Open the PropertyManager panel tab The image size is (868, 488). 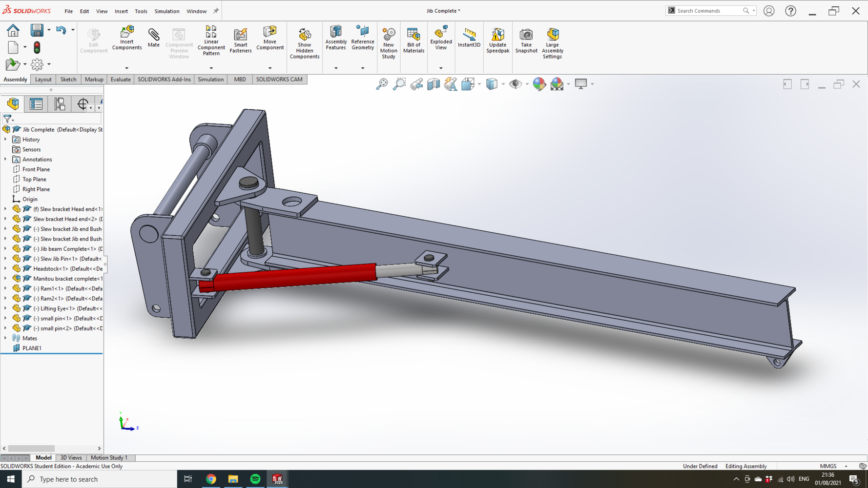click(x=36, y=104)
